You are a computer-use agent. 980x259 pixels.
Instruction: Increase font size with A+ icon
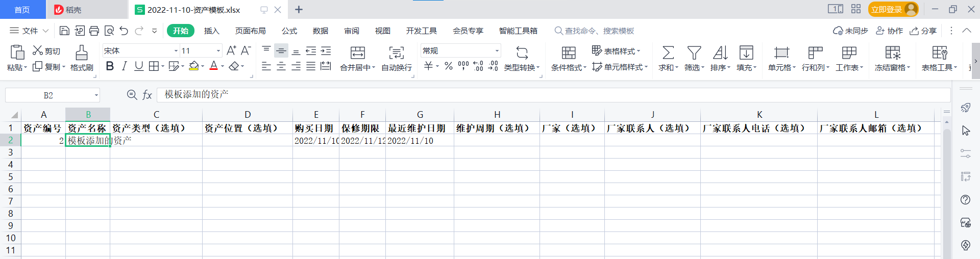pos(231,50)
